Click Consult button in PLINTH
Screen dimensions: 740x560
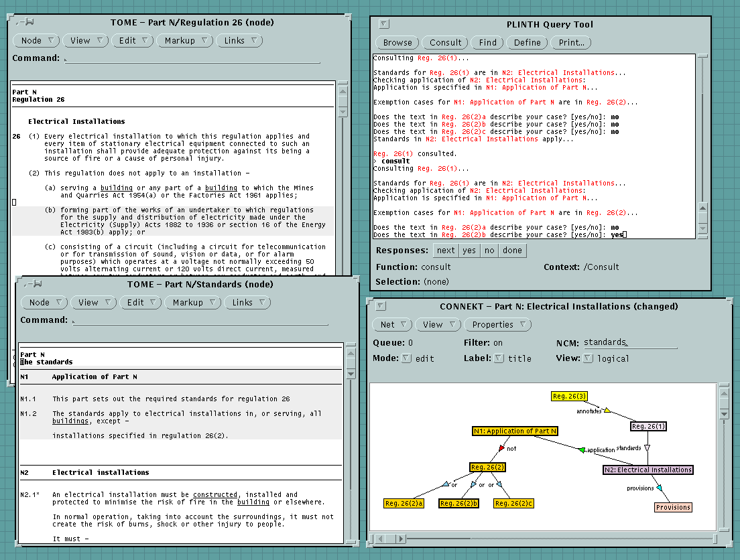(x=445, y=42)
